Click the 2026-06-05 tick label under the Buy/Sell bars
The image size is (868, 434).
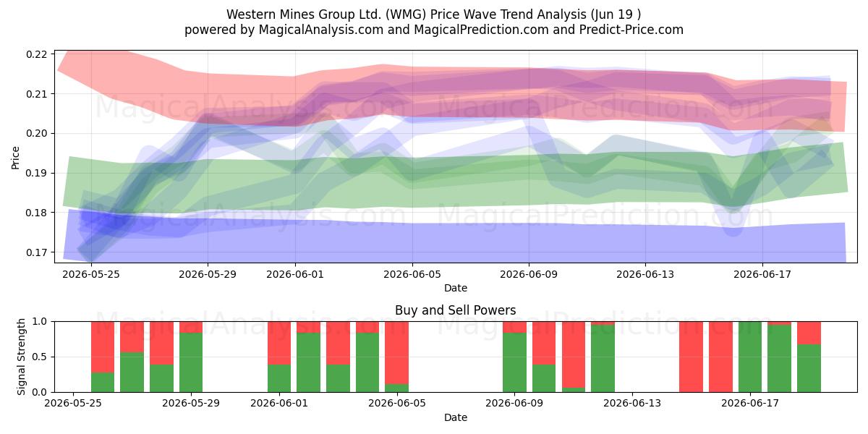397,404
